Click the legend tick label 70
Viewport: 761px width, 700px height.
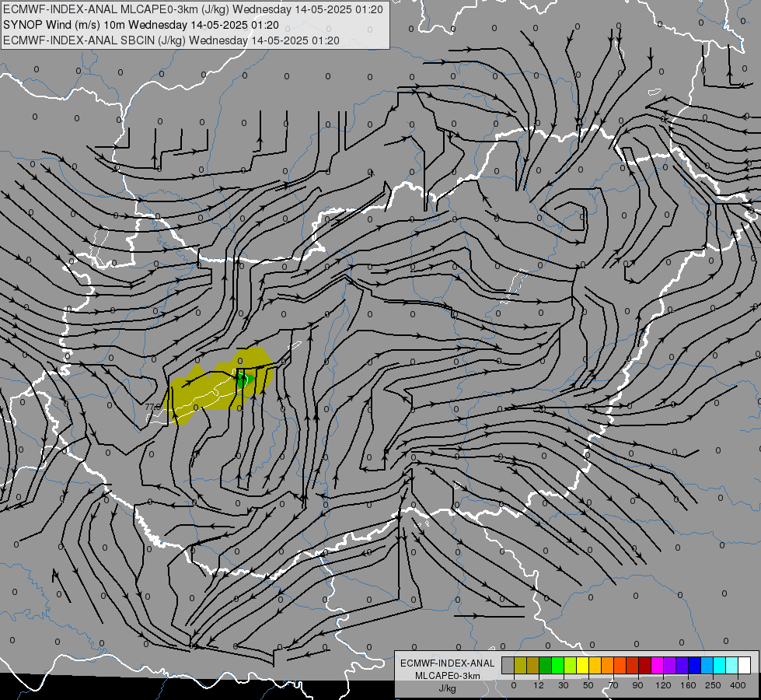point(613,685)
